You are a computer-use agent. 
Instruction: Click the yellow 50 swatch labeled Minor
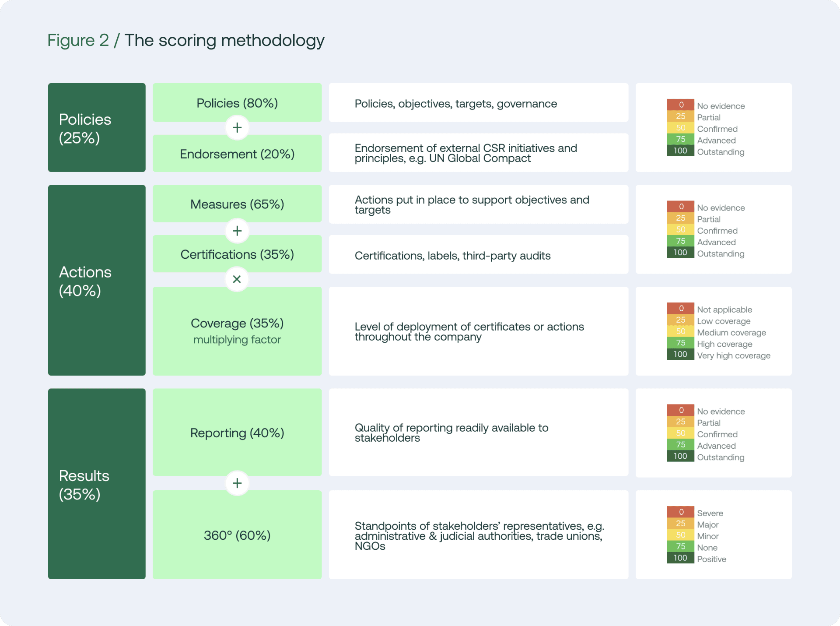point(680,535)
